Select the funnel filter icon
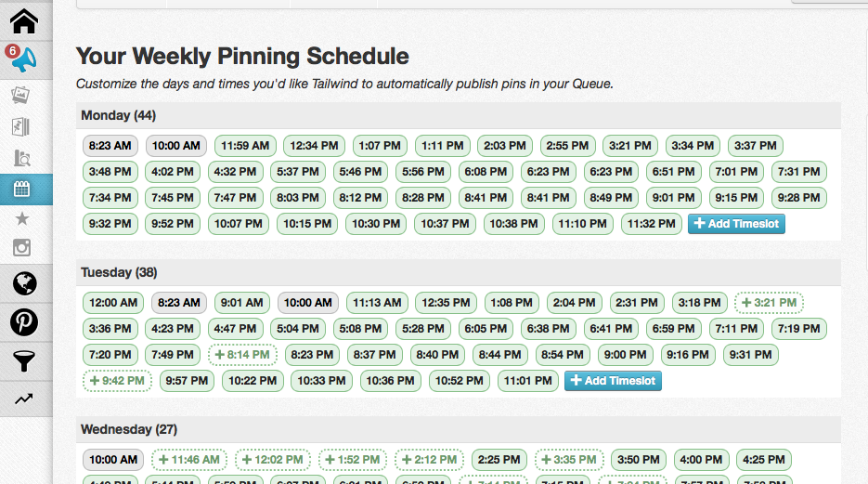 pos(24,361)
